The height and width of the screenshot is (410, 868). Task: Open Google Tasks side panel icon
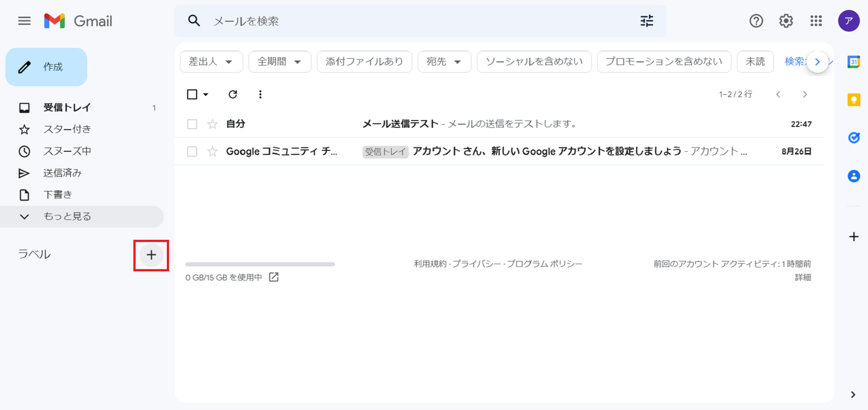(x=854, y=138)
